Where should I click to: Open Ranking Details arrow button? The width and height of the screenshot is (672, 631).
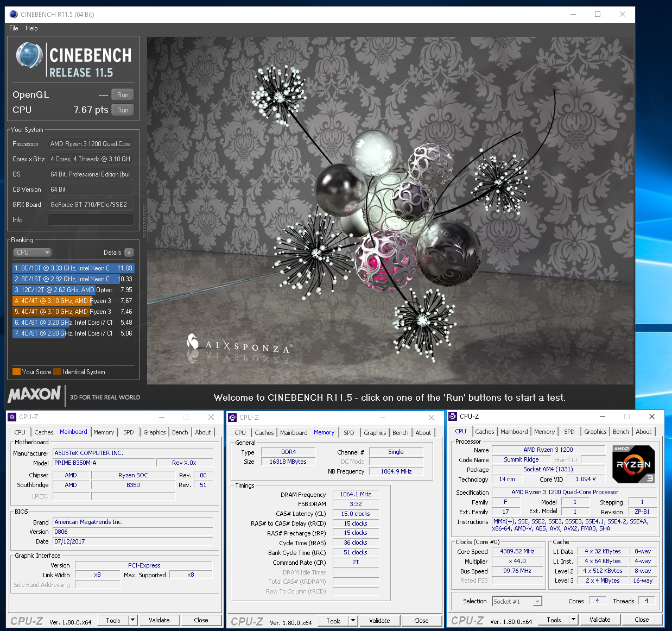129,253
